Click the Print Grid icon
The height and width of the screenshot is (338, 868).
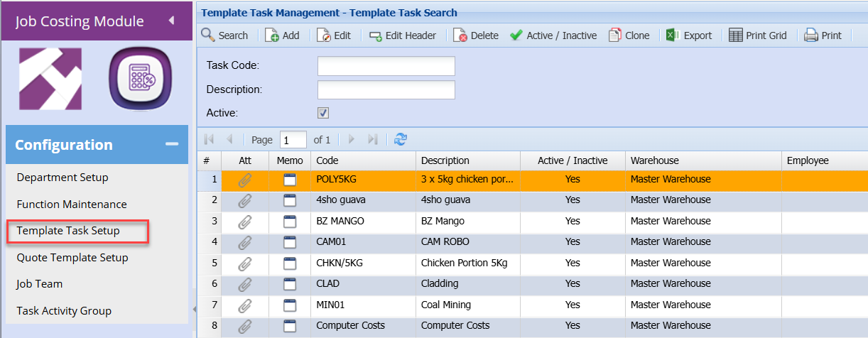point(736,36)
